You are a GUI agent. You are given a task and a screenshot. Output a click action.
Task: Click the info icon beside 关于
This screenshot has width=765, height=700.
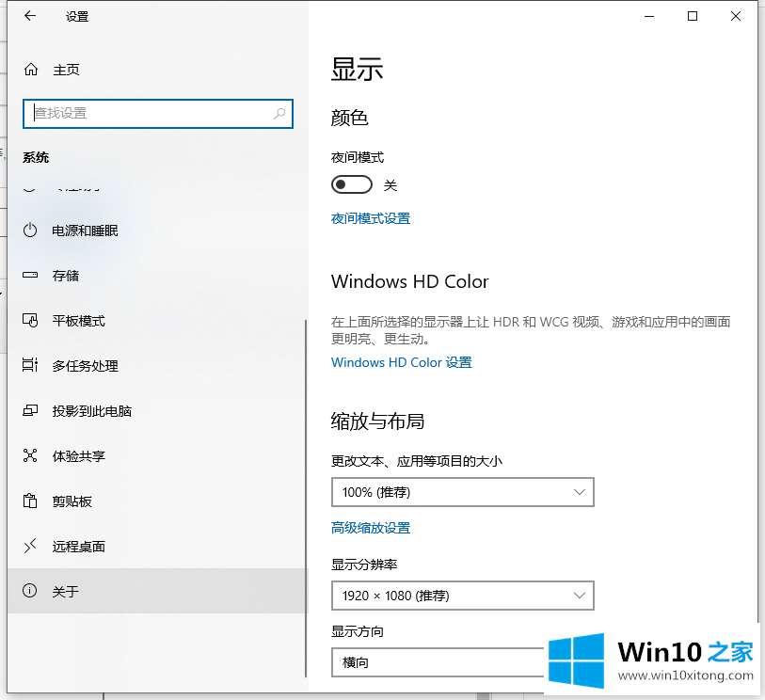click(x=30, y=591)
